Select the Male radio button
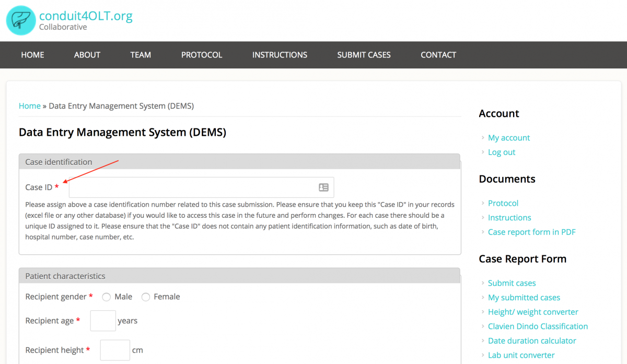The image size is (627, 364). 107,297
